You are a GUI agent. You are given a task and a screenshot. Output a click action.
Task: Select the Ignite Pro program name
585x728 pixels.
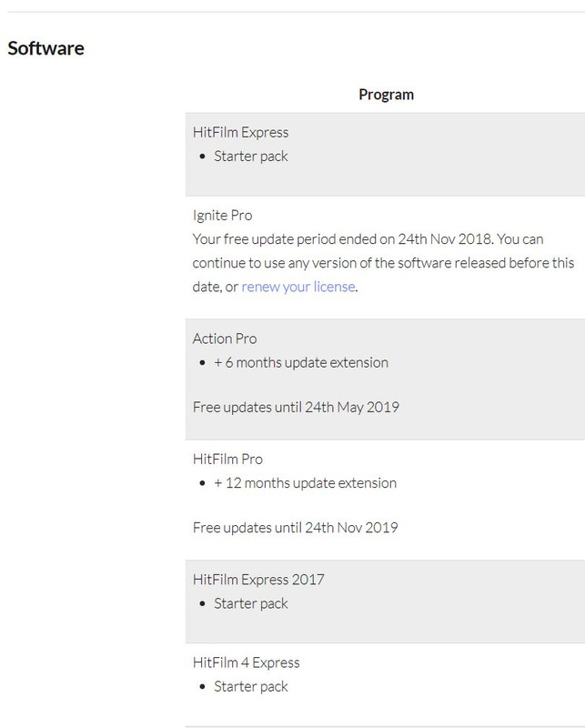[x=222, y=216]
